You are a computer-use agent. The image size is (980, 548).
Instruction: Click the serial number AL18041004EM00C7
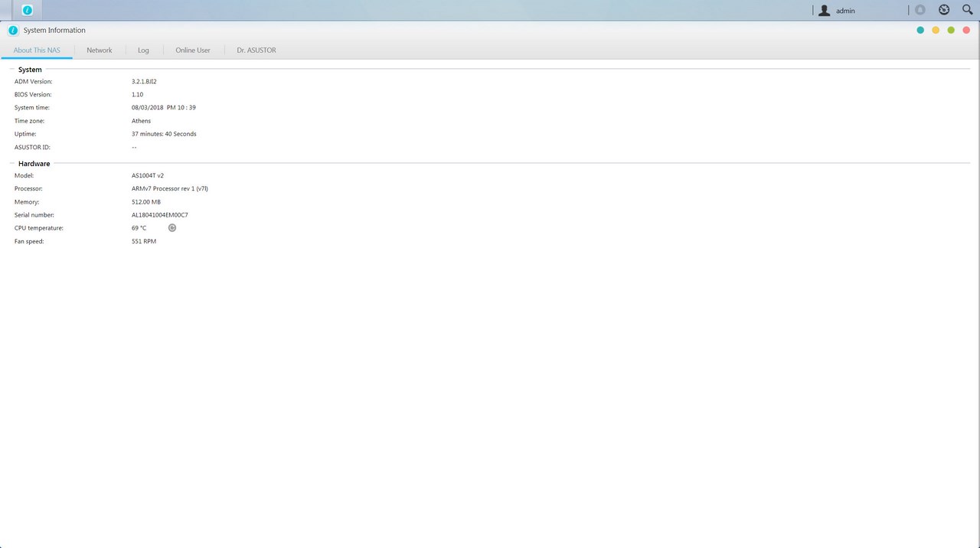tap(160, 215)
